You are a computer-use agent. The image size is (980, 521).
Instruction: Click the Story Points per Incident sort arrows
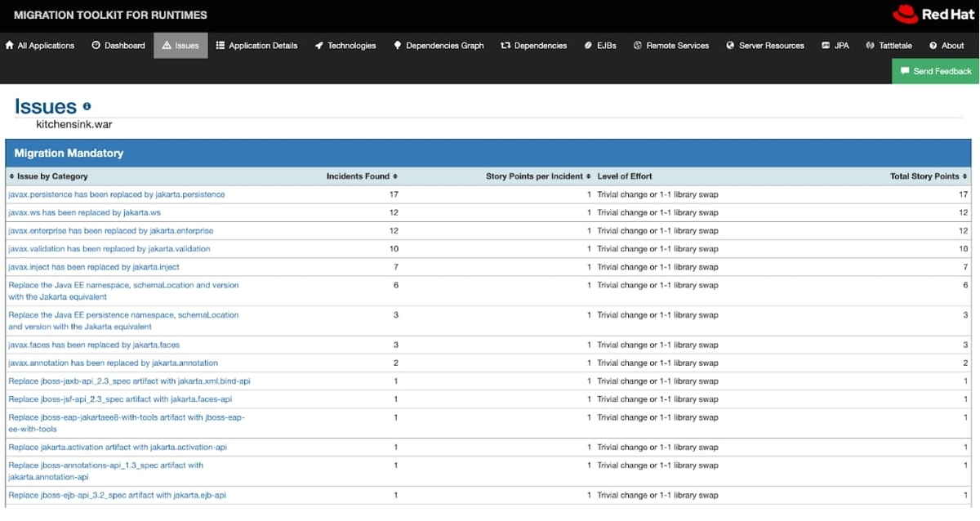coord(589,176)
